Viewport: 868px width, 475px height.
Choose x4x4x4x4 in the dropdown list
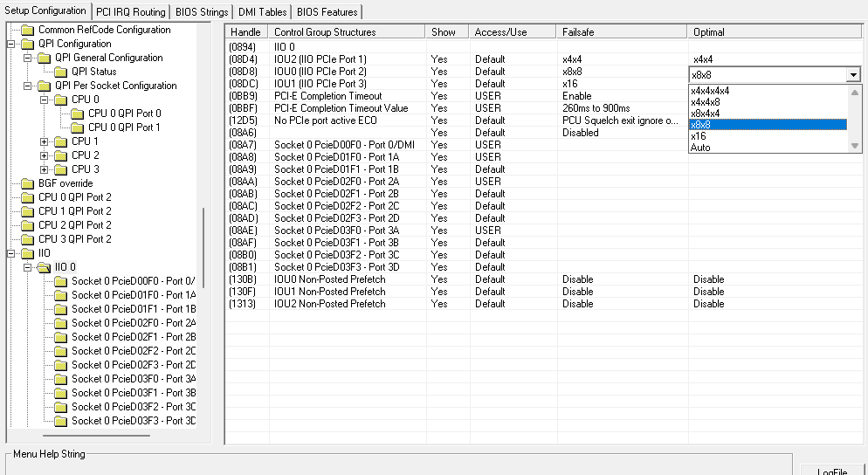pos(768,91)
